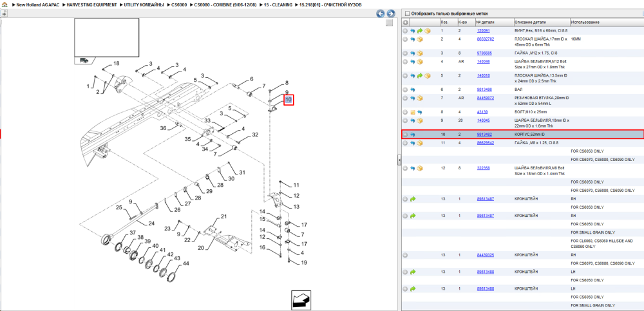Open part number link 120091
Viewport: 644px width, 311px height.
tap(483, 31)
